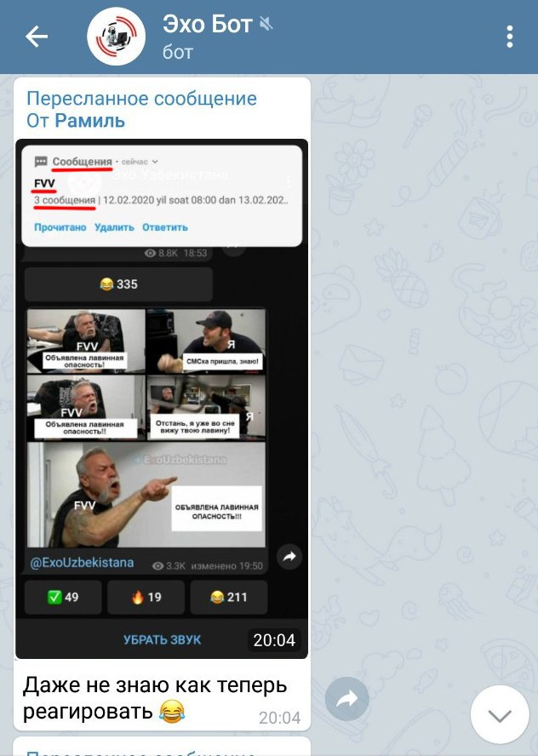Open the three-dot options menu

(x=510, y=37)
